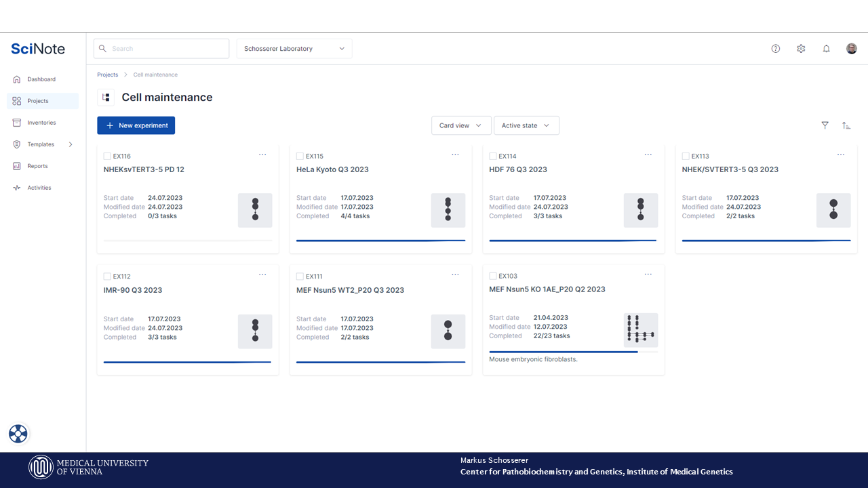Click the support lifebuoy icon

click(x=18, y=434)
